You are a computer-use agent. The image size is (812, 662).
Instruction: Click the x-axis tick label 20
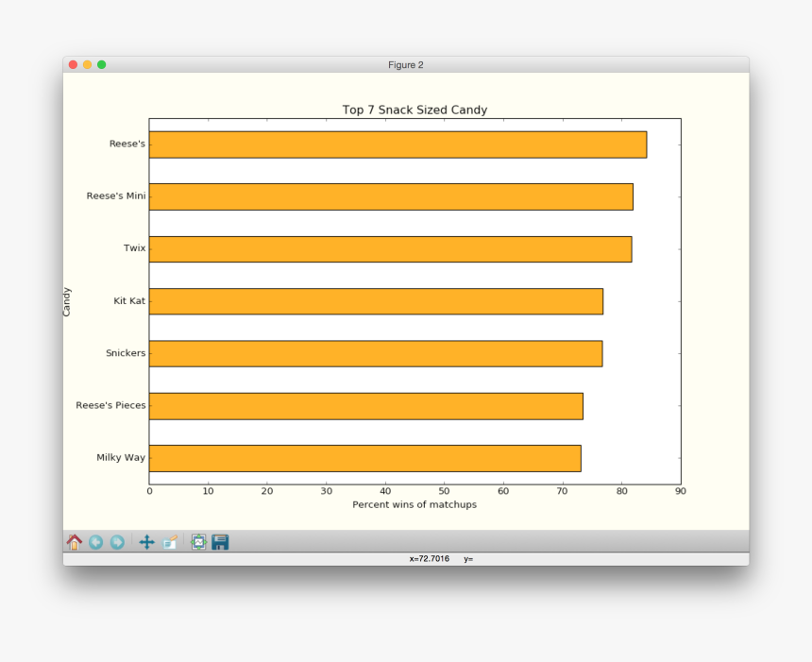click(x=267, y=491)
